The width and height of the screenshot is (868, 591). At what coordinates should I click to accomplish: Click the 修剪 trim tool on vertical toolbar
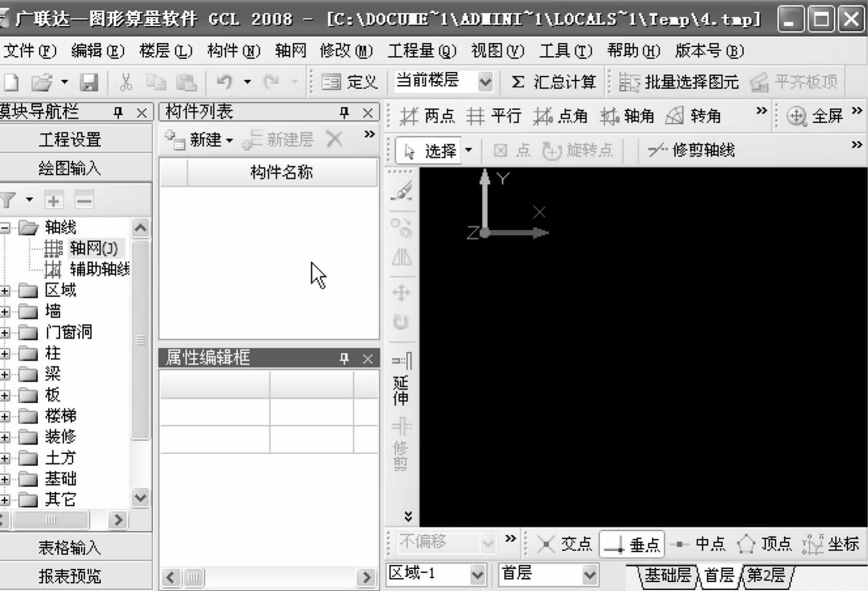(x=401, y=445)
